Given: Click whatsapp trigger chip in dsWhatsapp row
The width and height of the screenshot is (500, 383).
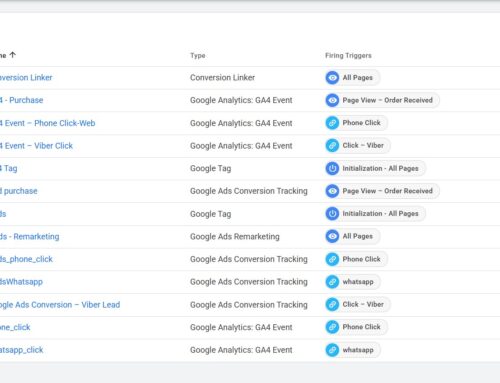Looking at the screenshot, I should 353,282.
